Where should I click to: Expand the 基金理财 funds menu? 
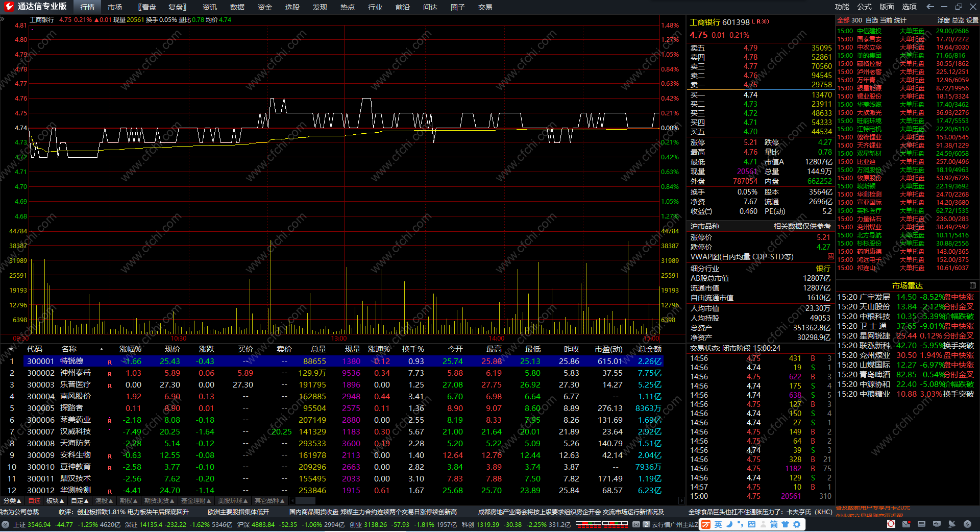pyautogui.click(x=196, y=501)
